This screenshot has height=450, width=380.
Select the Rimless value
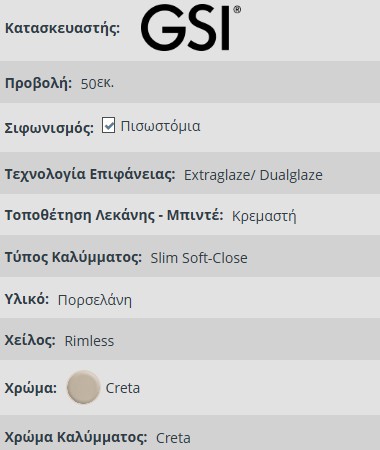click(x=89, y=341)
